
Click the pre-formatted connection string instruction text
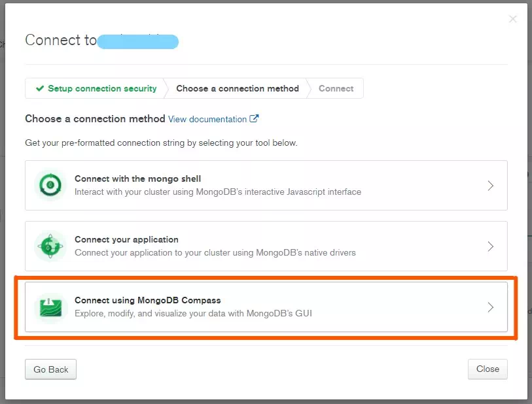click(161, 143)
